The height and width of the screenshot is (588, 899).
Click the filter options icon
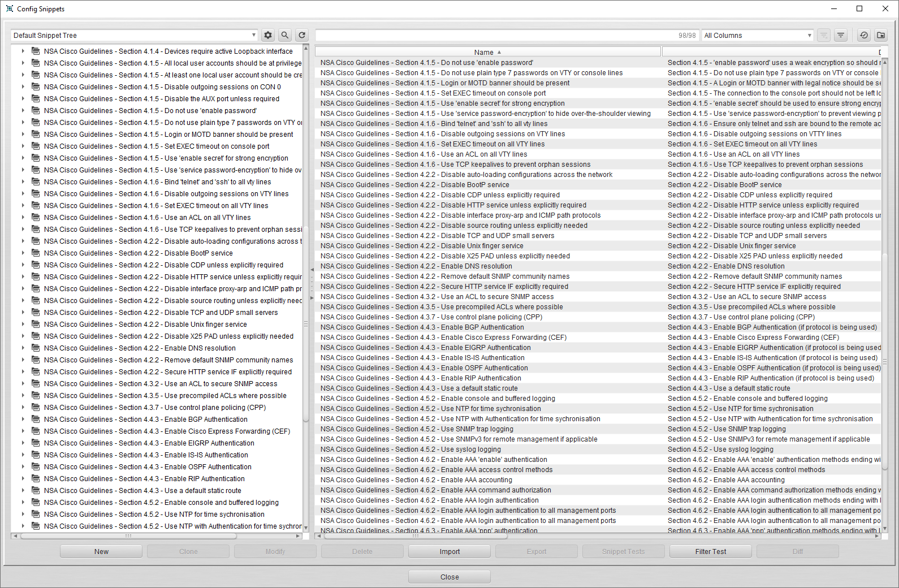(841, 35)
